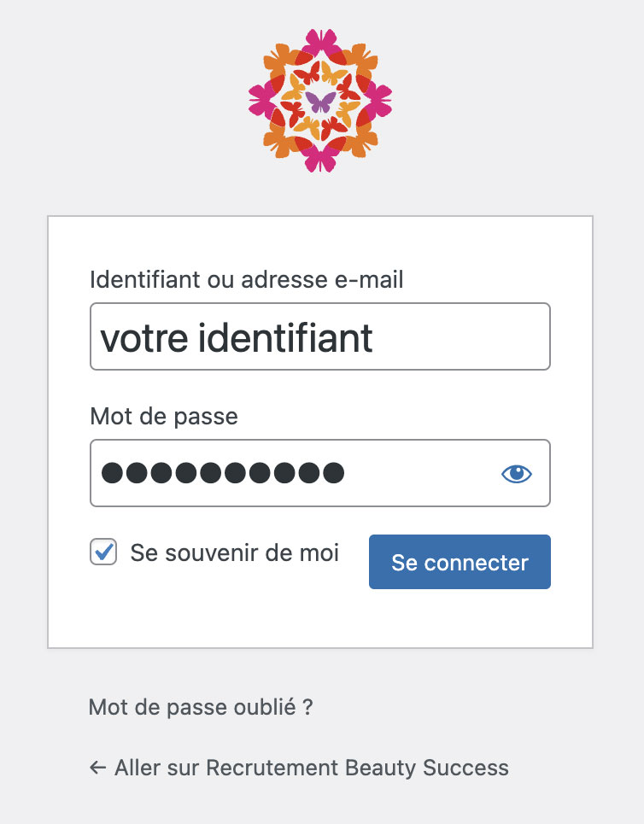Screen dimensions: 644x824
Task: Place cursor in the votre identifiant text
Action: 237,338
